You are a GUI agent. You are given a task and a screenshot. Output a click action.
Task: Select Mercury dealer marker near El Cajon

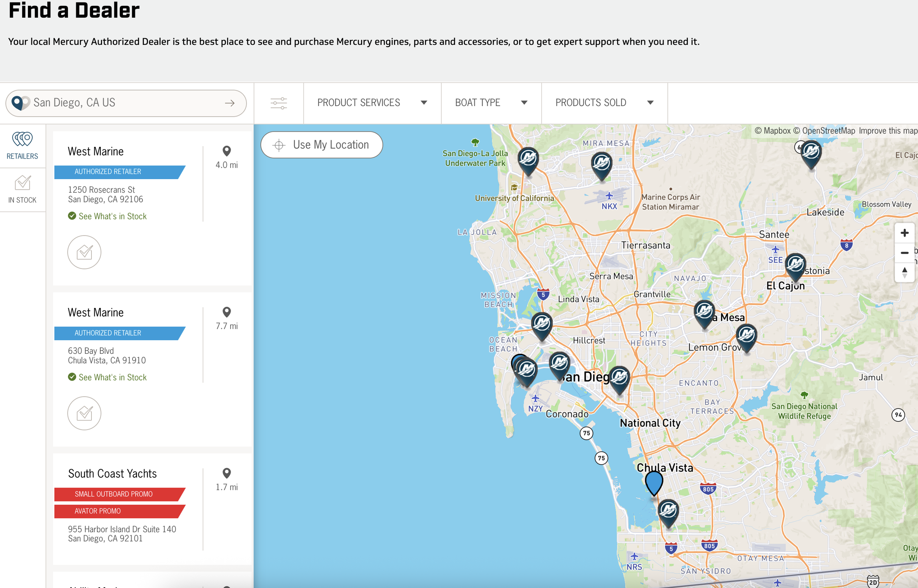tap(795, 264)
